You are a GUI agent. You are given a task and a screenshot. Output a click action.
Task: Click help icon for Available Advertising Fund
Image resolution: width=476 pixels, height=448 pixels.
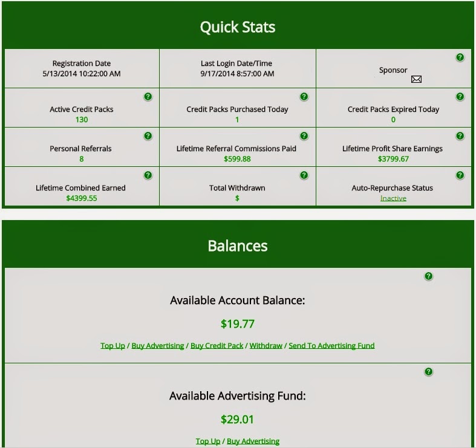tap(428, 372)
